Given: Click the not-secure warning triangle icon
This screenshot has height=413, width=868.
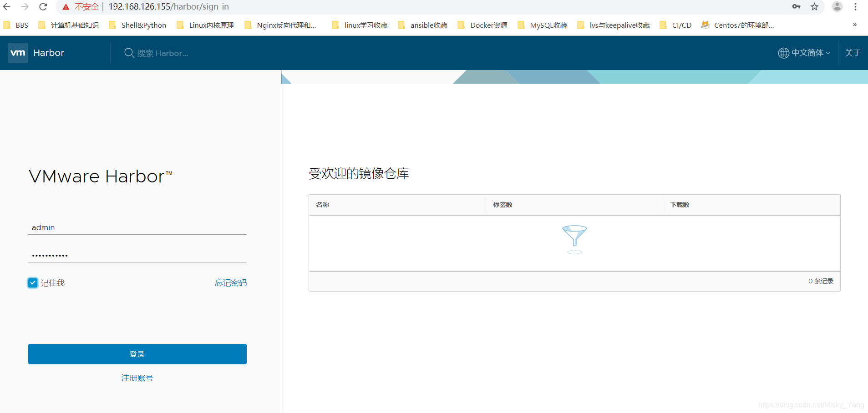Looking at the screenshot, I should click(x=66, y=7).
